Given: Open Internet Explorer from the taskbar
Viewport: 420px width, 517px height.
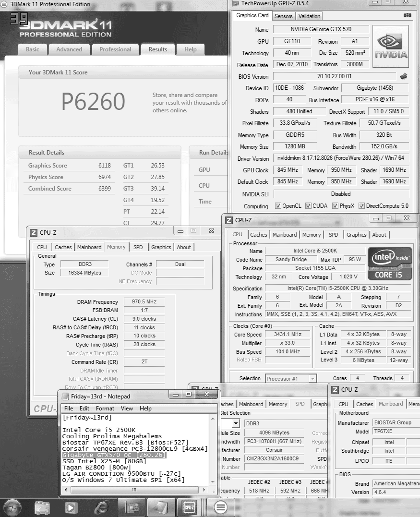Looking at the screenshot, I should pos(101,508).
